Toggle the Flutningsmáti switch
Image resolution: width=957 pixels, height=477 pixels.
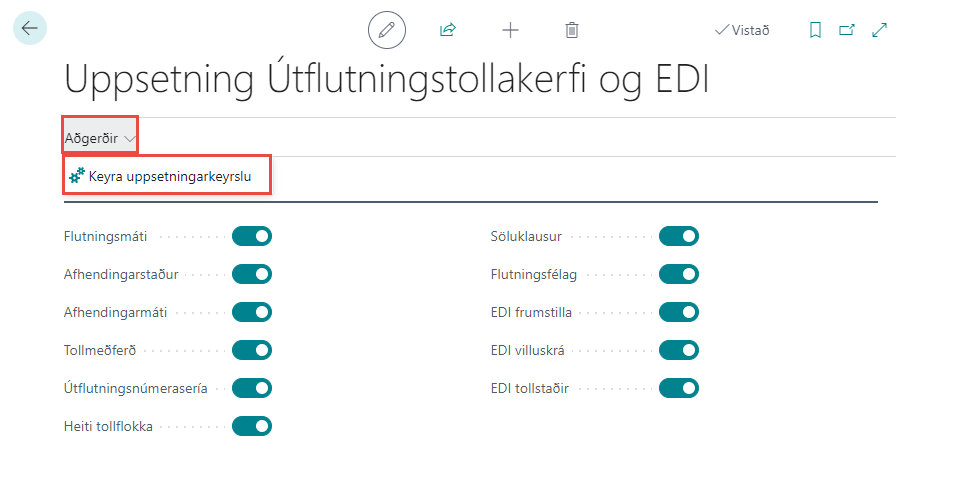pos(252,236)
